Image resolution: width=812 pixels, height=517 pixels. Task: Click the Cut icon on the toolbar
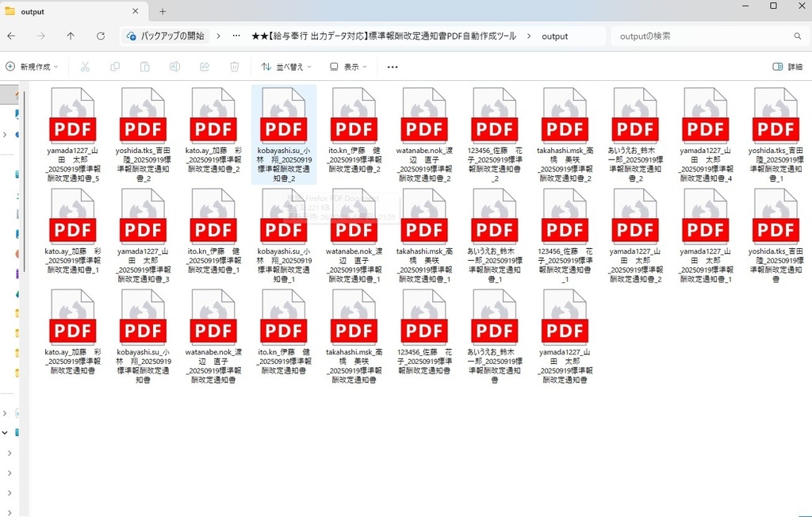tap(85, 67)
